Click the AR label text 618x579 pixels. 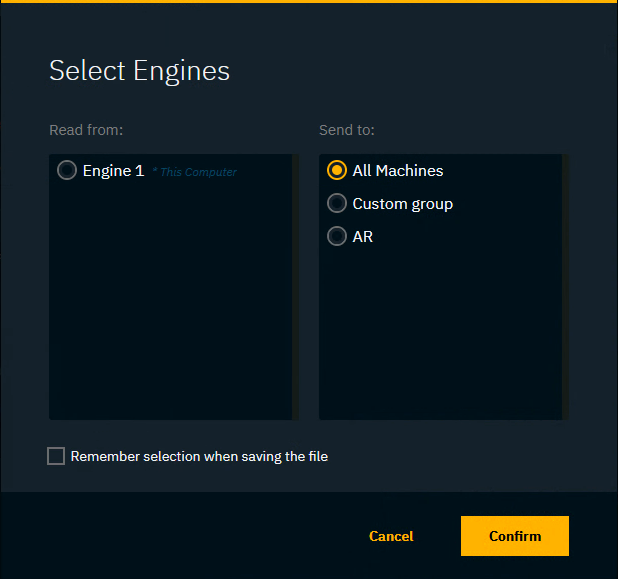tap(363, 237)
